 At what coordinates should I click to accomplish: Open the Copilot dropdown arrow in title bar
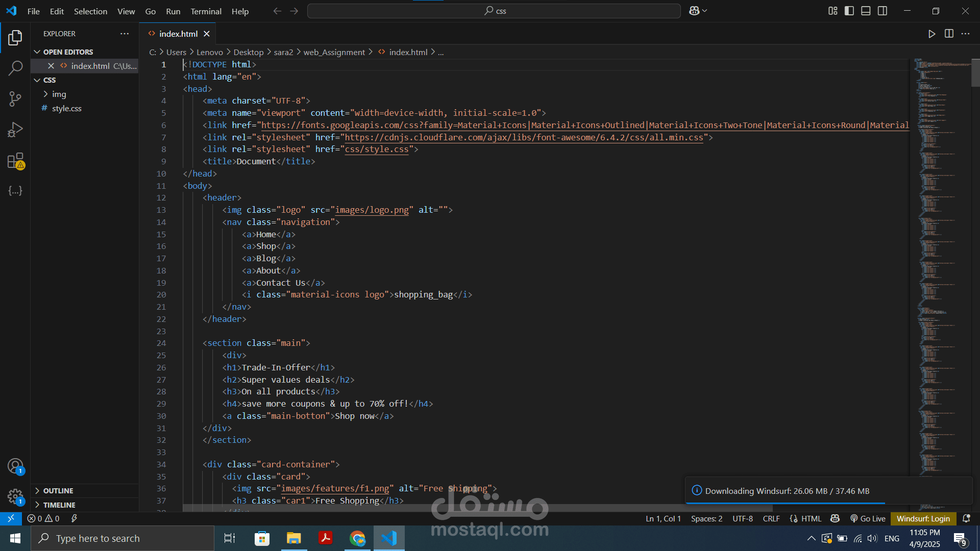tap(705, 11)
